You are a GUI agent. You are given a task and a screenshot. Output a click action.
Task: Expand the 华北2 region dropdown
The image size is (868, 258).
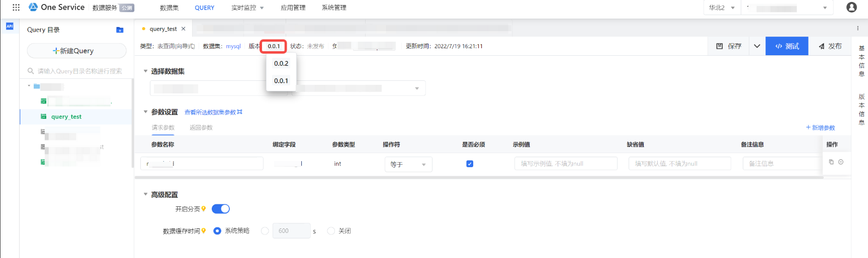(722, 8)
